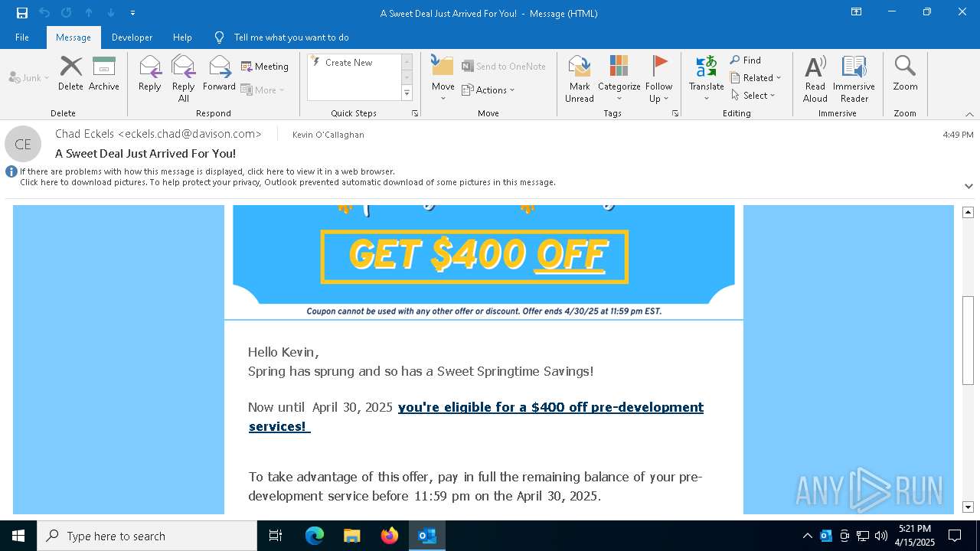980x551 pixels.
Task: Click the Tell me what you want to do box
Action: (x=291, y=37)
